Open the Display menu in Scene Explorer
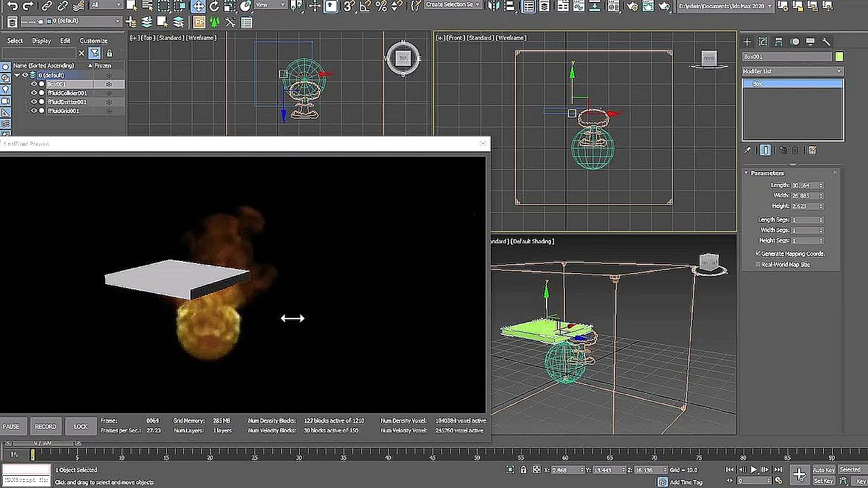The width and height of the screenshot is (868, 488). (x=41, y=41)
